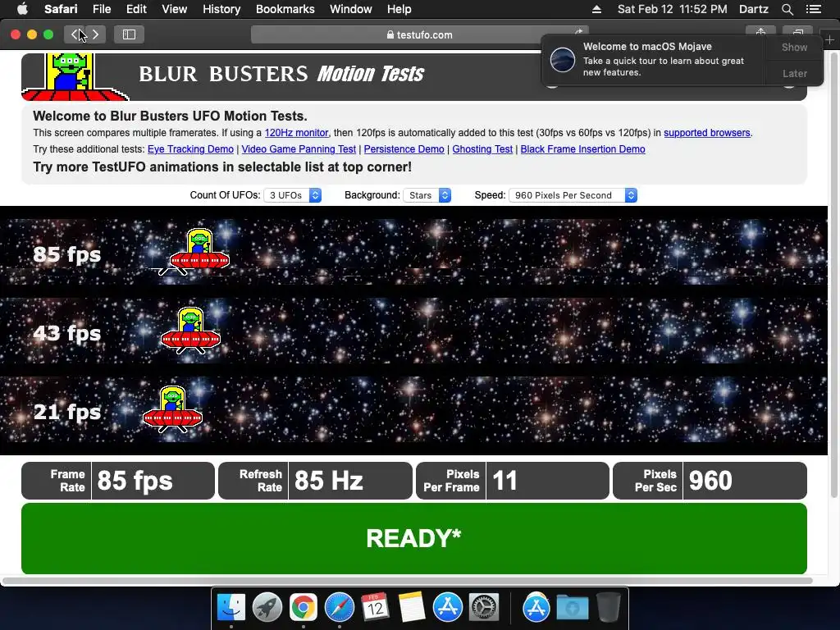Open Black Frame Insertion Demo link

pyautogui.click(x=583, y=149)
